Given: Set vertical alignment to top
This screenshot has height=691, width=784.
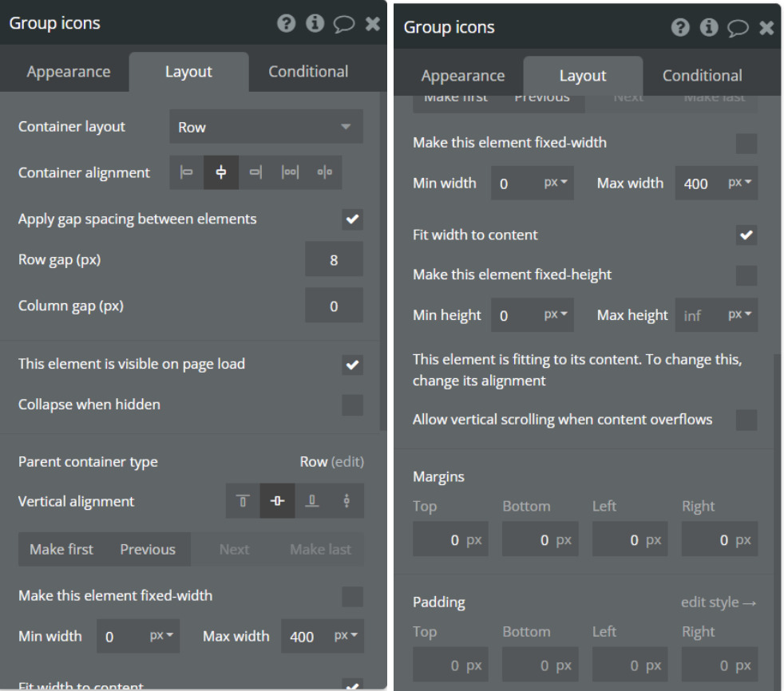Looking at the screenshot, I should tap(243, 502).
